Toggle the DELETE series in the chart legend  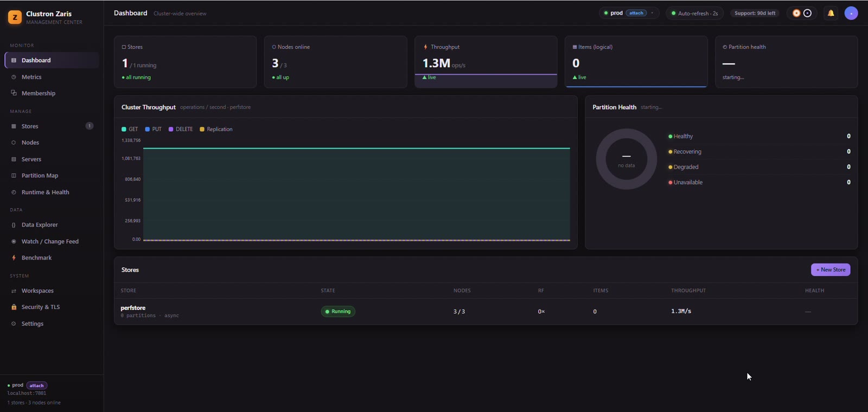pyautogui.click(x=181, y=129)
